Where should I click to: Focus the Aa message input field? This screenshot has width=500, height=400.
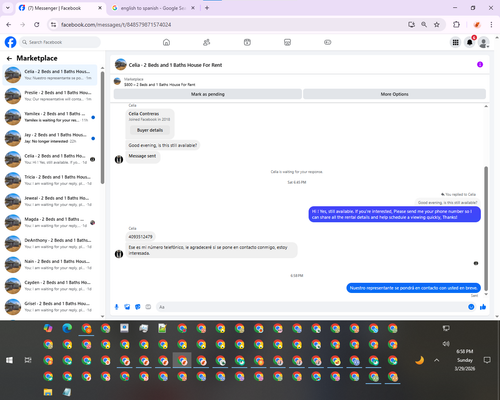click(x=312, y=307)
